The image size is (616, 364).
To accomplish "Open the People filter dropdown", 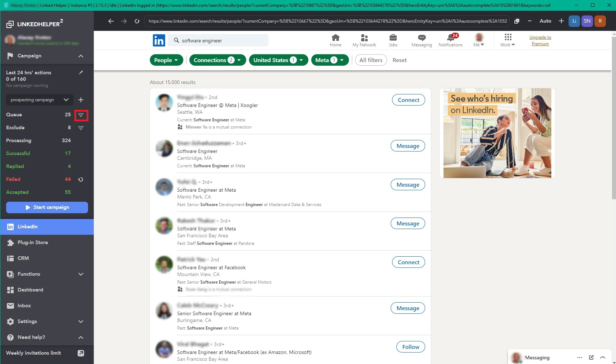I will tap(166, 60).
